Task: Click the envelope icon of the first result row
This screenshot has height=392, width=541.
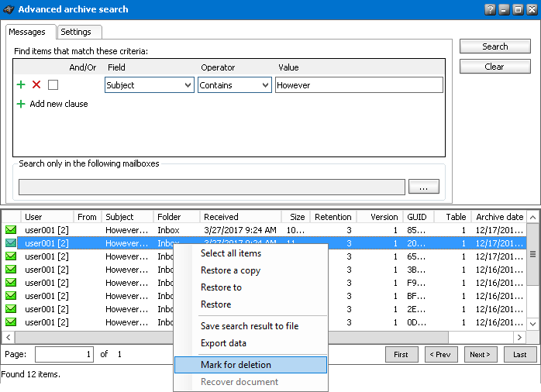Action: (11, 230)
